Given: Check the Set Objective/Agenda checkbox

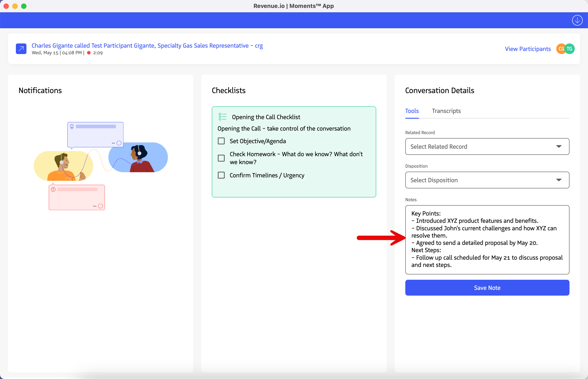Looking at the screenshot, I should 221,141.
